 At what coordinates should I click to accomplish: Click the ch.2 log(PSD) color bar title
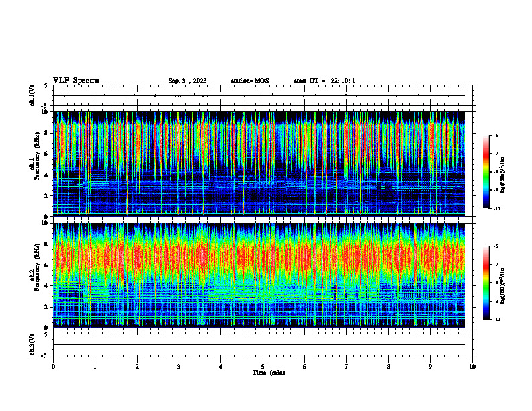point(503,286)
